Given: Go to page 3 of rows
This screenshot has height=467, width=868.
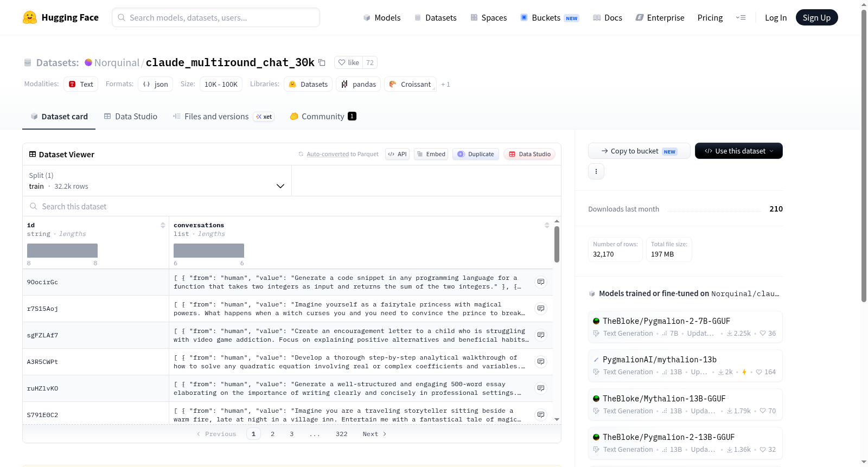Looking at the screenshot, I should [291, 434].
